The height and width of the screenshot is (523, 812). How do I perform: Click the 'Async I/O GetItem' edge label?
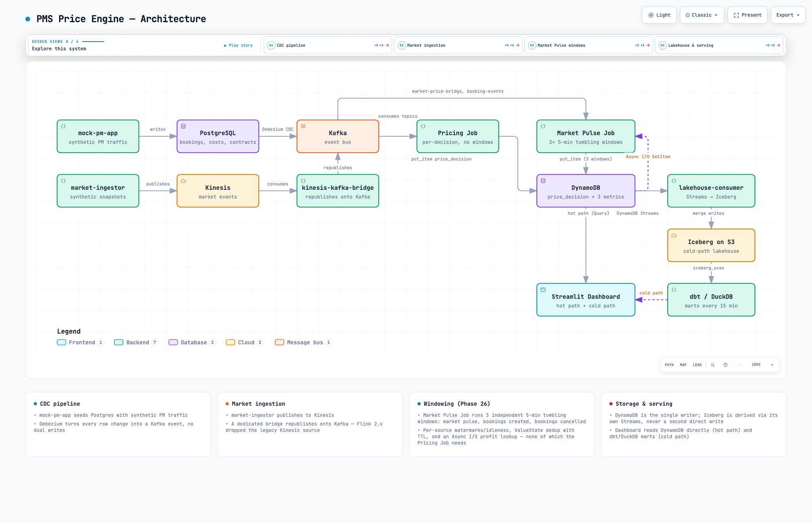tap(648, 157)
